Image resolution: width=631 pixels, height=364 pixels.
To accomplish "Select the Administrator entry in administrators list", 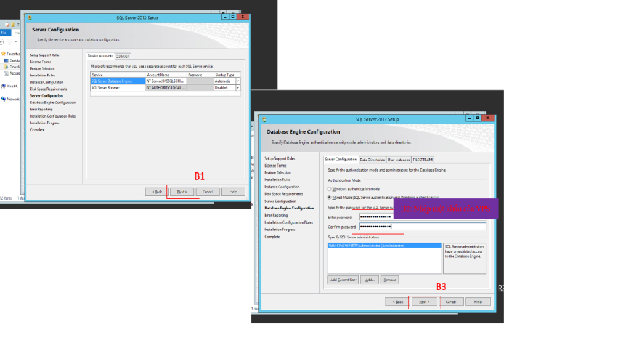I will pos(385,245).
